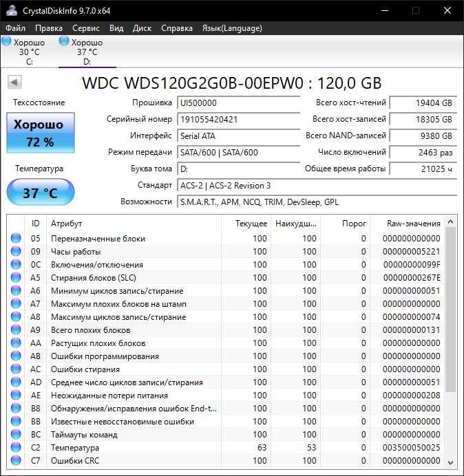Click the scroll down arrow in attribute list
The width and height of the screenshot is (464, 476).
pos(451,463)
